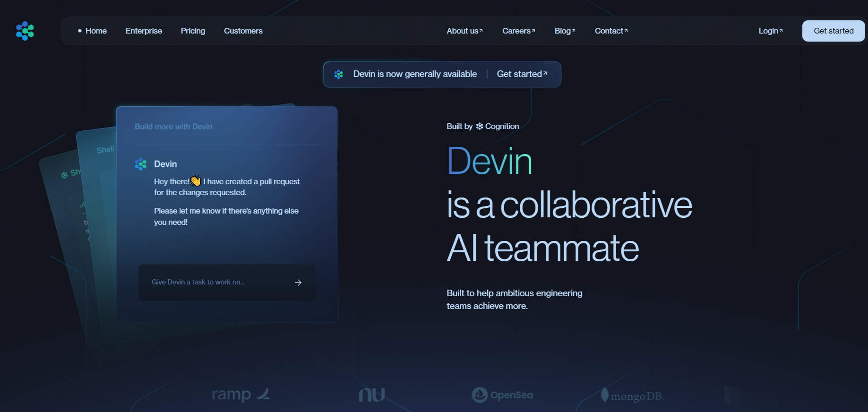The image size is (868, 412).
Task: Open the About us link
Action: pos(464,31)
